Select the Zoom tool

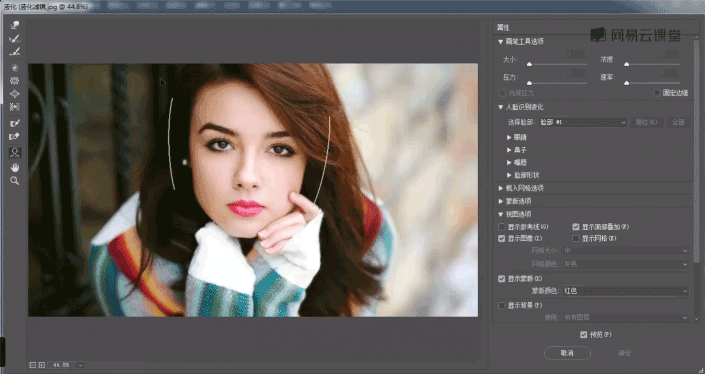point(15,181)
